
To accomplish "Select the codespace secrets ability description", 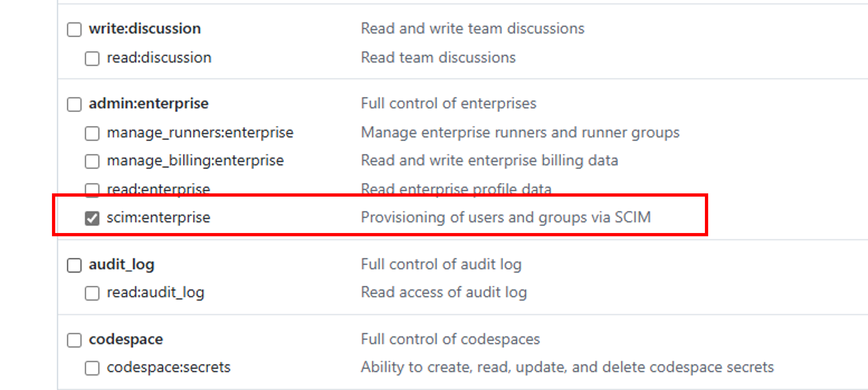I will click(x=567, y=367).
